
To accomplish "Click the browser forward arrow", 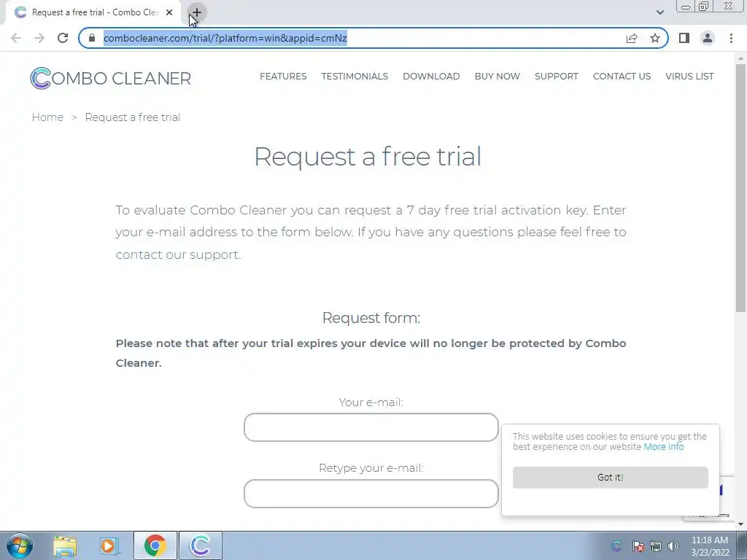I will 39,38.
